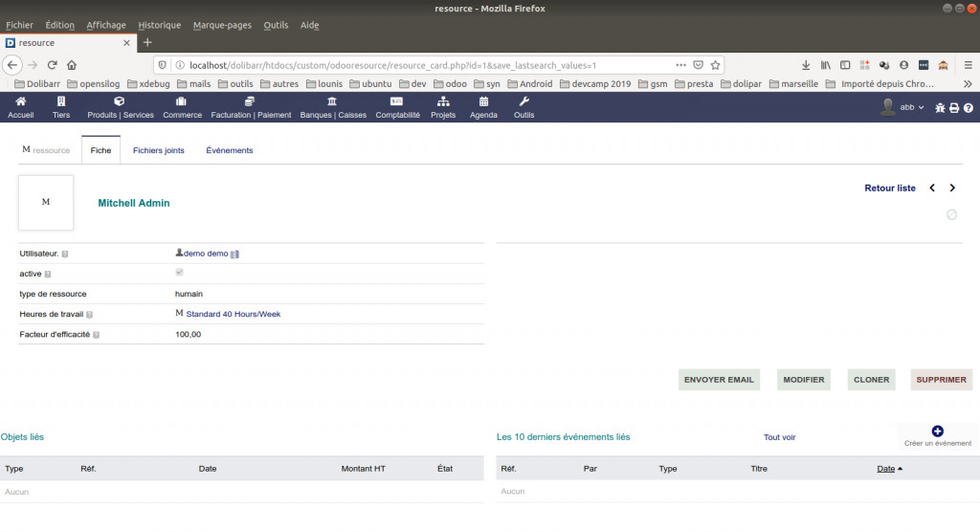
Task: Click the info icon beside Utilisateur label
Action: pyautogui.click(x=65, y=254)
